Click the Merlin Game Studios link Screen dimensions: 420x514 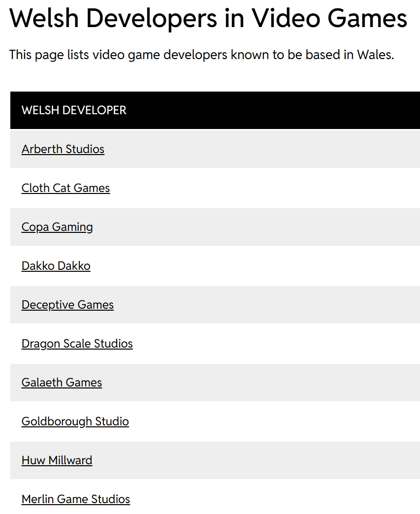click(x=75, y=499)
